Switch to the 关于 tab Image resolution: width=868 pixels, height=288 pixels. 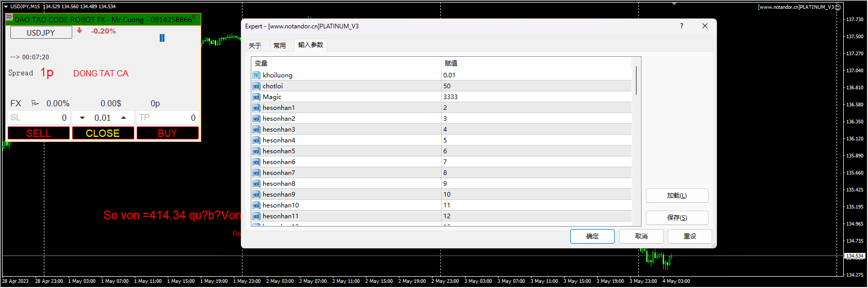coord(255,46)
